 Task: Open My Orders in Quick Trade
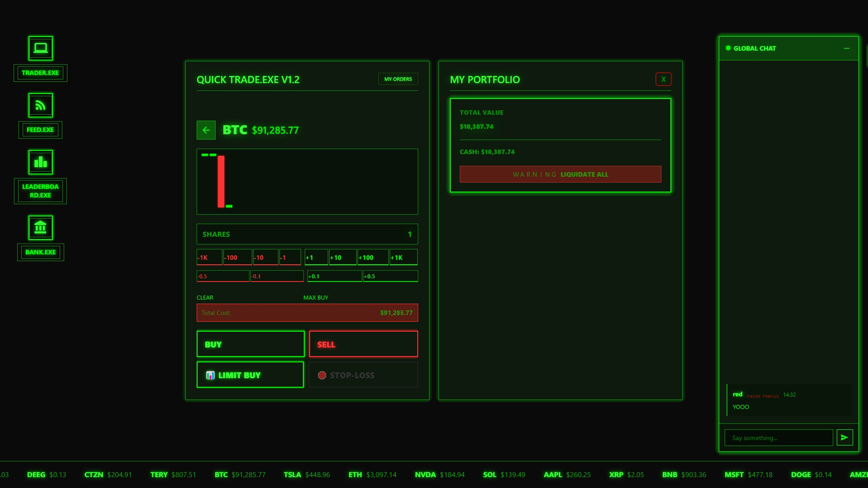[398, 79]
